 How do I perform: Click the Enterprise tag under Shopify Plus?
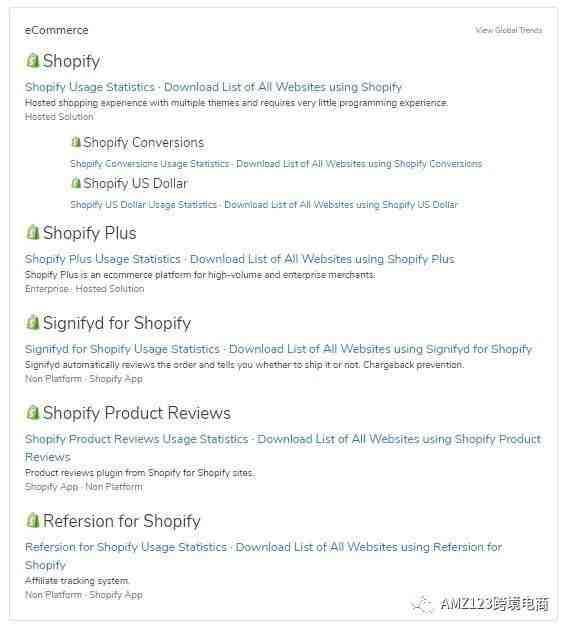tap(47, 289)
